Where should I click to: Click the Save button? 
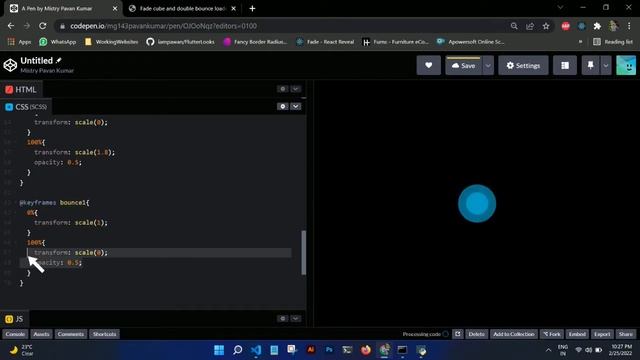(464, 65)
